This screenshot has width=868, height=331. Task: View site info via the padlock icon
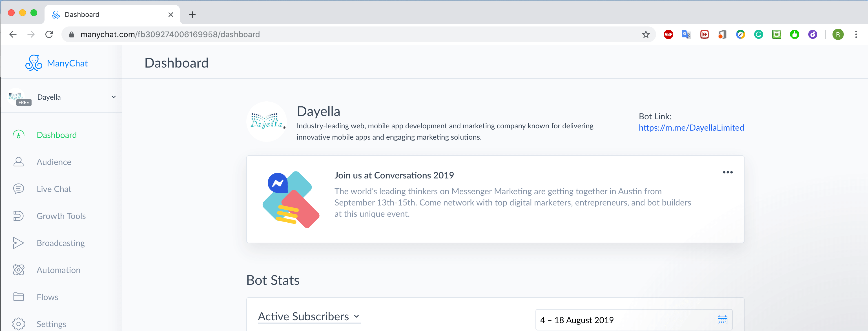click(71, 34)
